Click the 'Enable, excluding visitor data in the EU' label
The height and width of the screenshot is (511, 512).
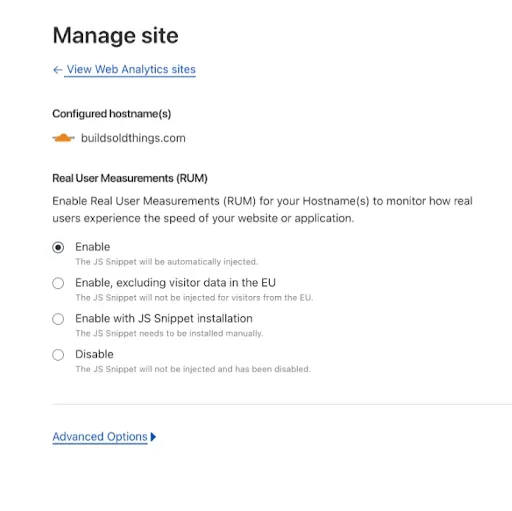[x=175, y=283]
